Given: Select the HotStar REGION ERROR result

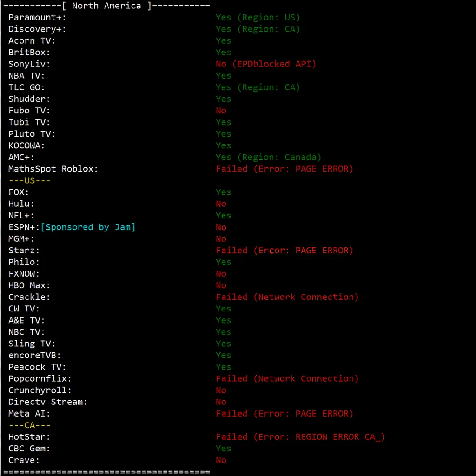Looking at the screenshot, I should pos(300,437).
